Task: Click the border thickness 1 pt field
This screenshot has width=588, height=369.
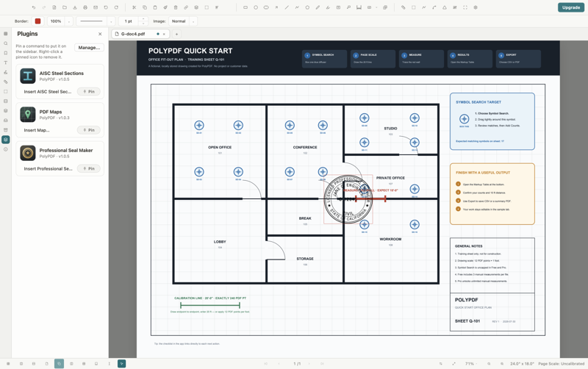Action: point(129,21)
